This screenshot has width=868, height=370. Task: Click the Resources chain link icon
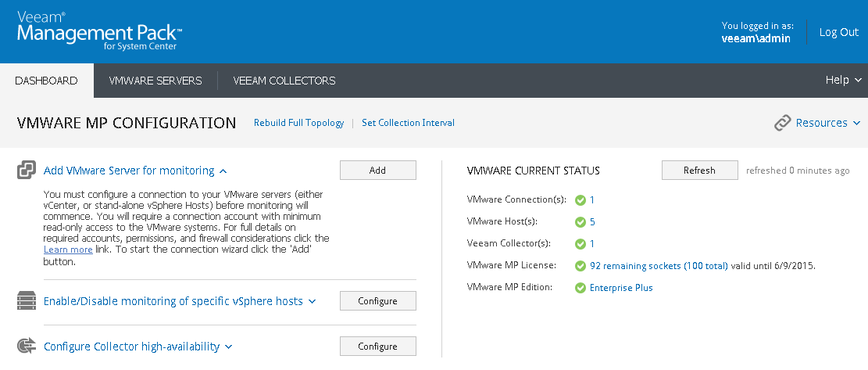(x=782, y=123)
